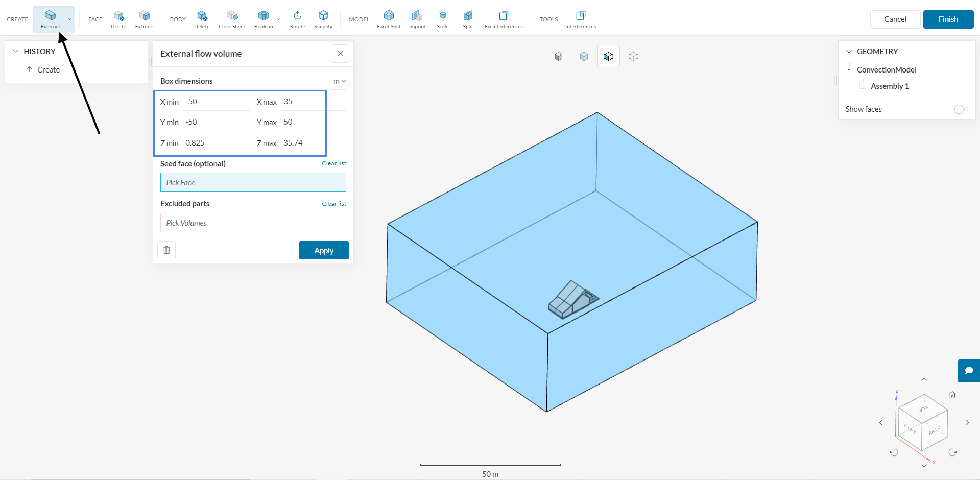Run the Fix interferences tool

[504, 19]
